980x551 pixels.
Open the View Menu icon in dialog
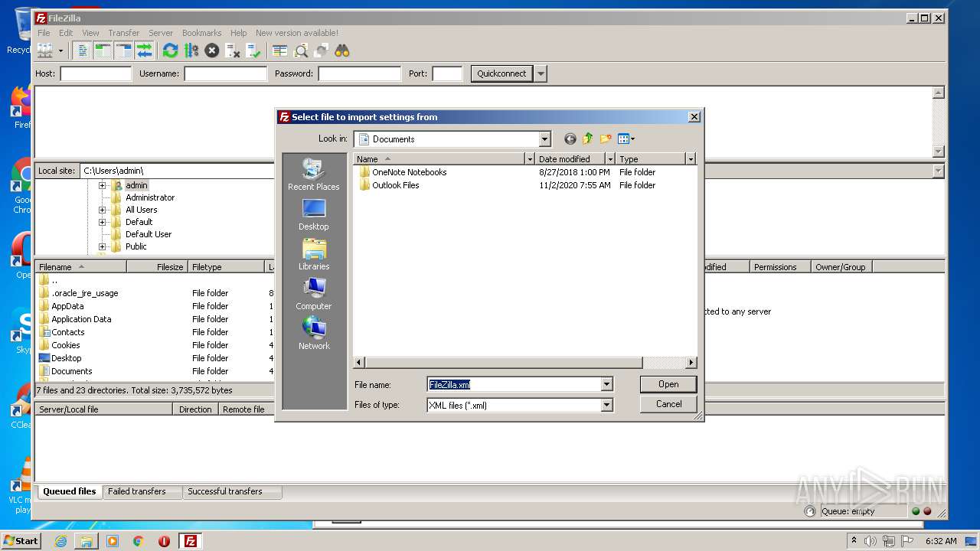click(626, 139)
